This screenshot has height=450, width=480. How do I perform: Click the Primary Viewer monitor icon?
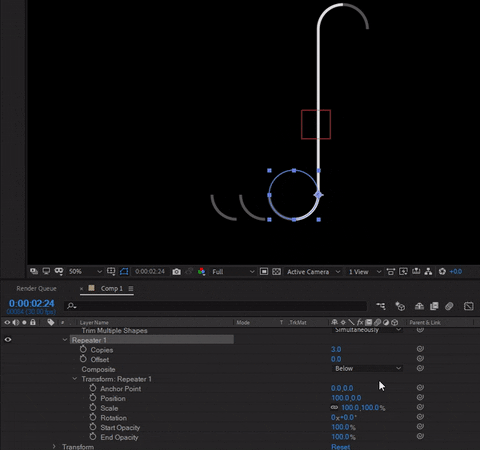pos(46,271)
